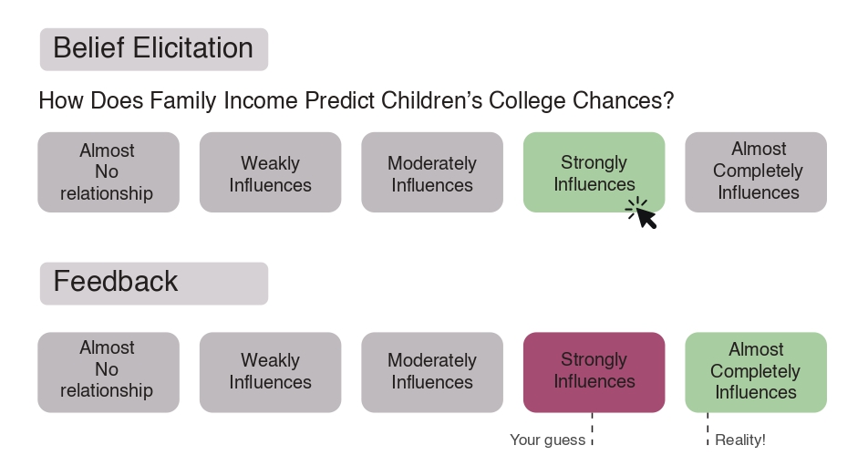The image size is (868, 466).
Task: Click the 'Feedback' section header label
Action: (x=154, y=284)
